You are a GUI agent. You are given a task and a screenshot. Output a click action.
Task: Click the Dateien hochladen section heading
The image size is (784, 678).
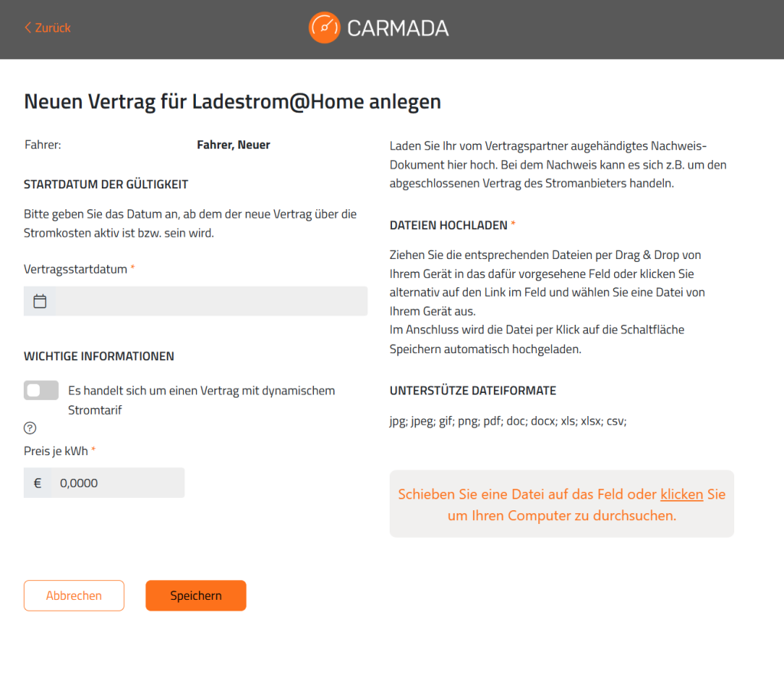[449, 225]
